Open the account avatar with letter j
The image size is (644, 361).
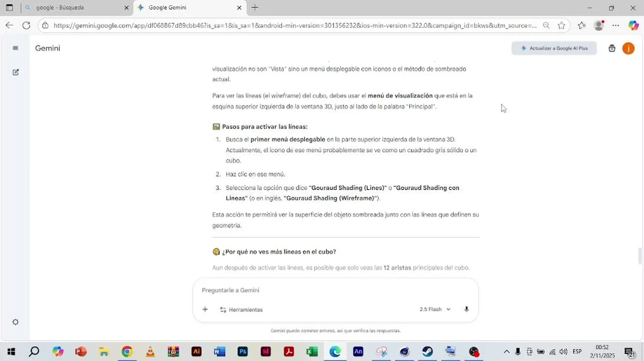[x=628, y=48]
